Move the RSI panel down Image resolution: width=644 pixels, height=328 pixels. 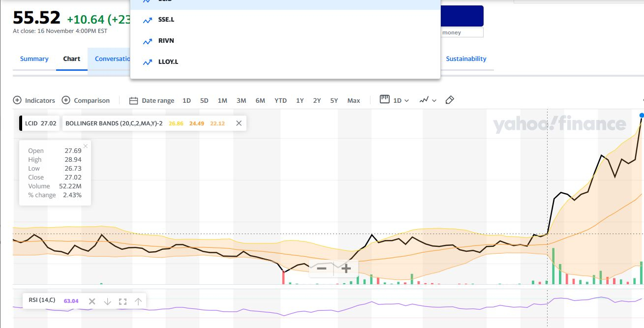tap(107, 301)
